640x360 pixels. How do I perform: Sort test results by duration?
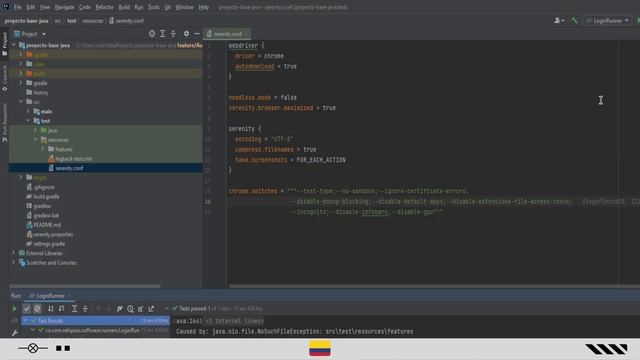coord(61,309)
